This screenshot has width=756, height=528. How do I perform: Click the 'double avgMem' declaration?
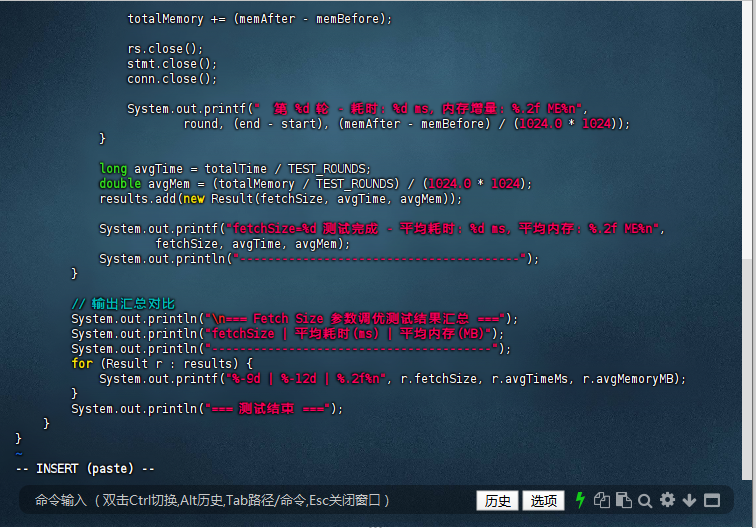point(315,184)
